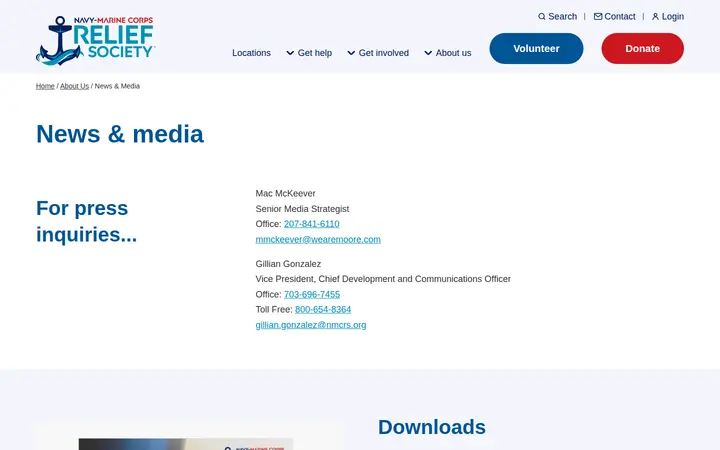This screenshot has height=450, width=720.
Task: Click the envelope contact icon
Action: pos(598,17)
